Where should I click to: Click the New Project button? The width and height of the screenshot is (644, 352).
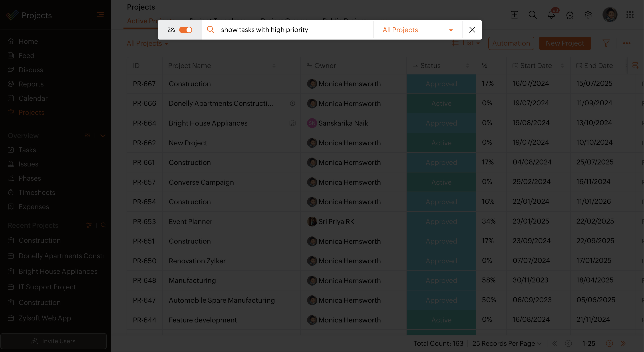564,43
